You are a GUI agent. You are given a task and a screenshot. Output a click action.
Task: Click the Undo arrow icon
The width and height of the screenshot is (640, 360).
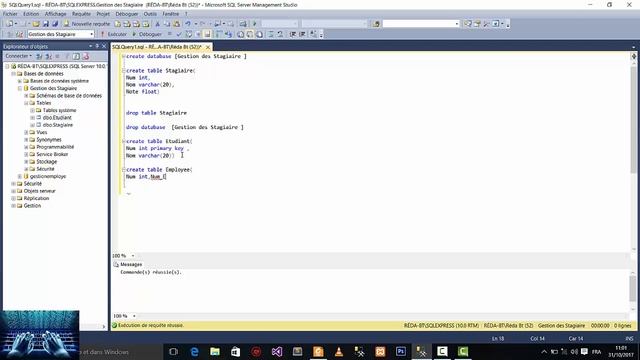tap(188, 24)
